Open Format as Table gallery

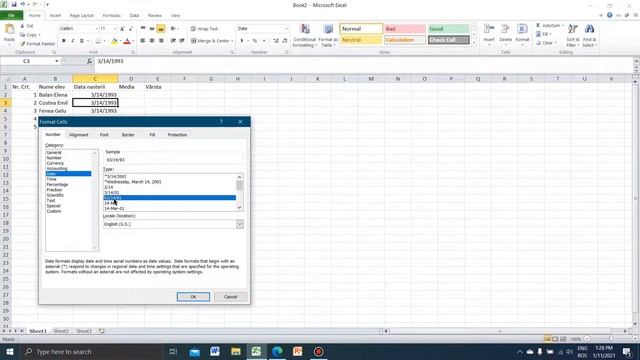pos(328,35)
